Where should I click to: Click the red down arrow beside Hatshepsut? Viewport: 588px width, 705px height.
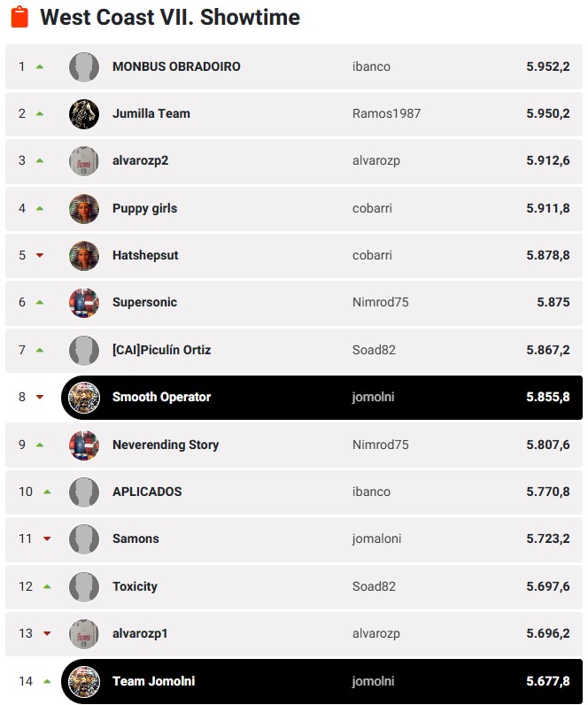(x=40, y=256)
